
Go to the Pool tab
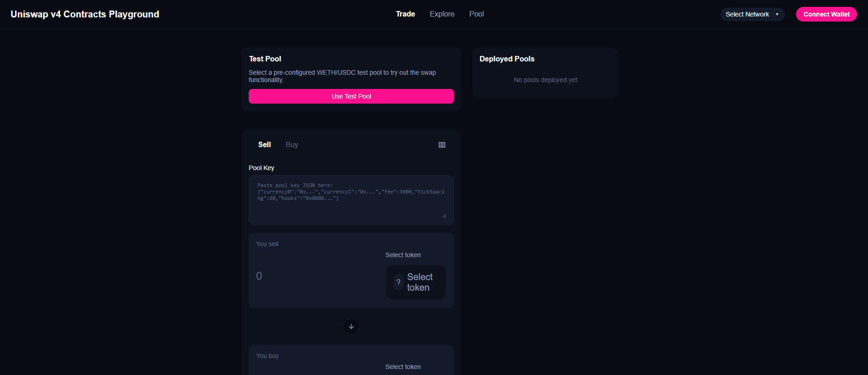point(476,14)
